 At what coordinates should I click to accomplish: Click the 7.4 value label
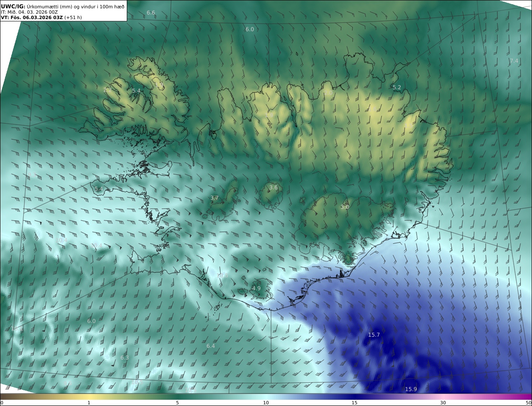(514, 61)
